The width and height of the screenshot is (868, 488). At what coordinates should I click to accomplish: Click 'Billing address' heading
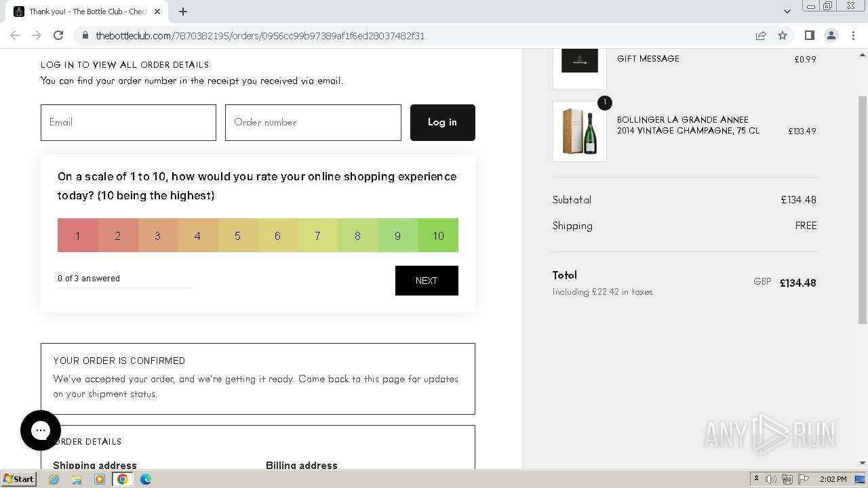[302, 465]
